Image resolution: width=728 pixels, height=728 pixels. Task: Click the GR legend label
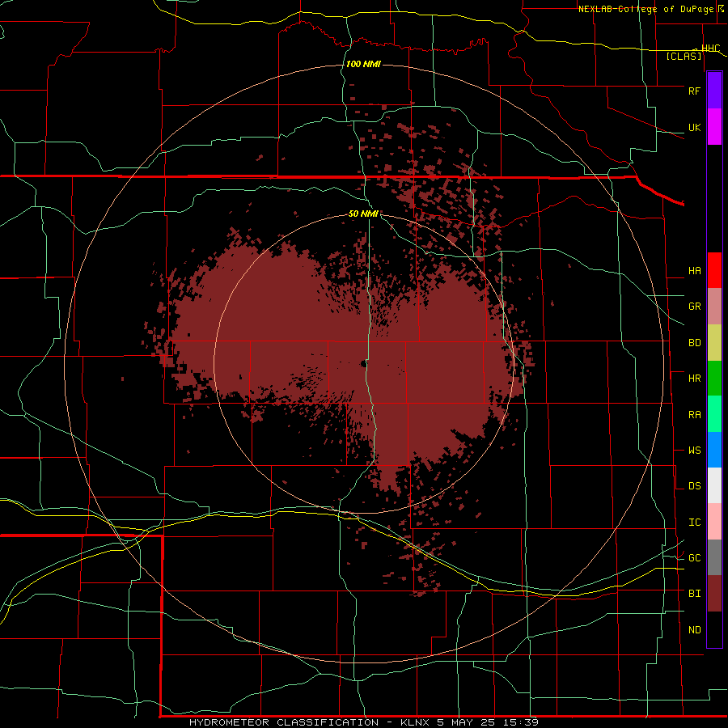(x=694, y=307)
